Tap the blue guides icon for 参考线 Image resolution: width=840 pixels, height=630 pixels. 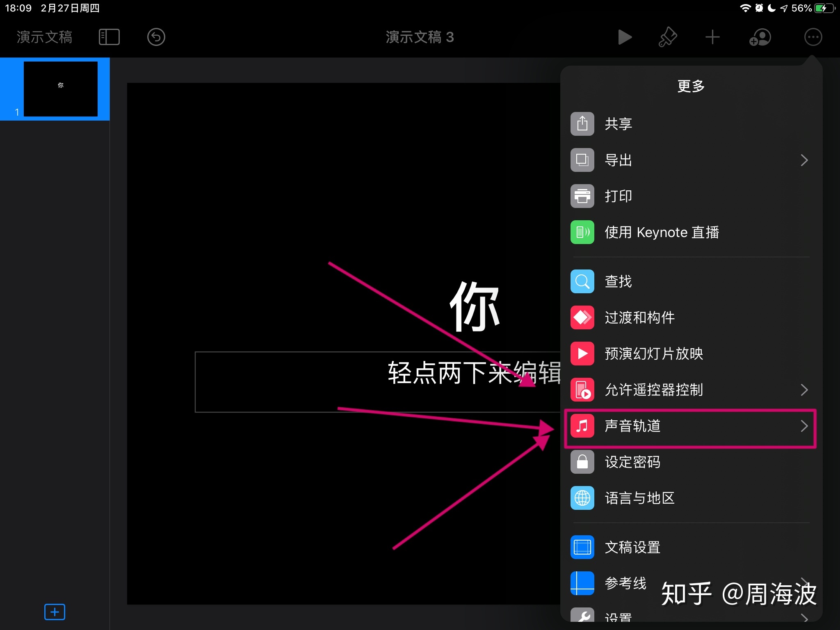point(582,583)
